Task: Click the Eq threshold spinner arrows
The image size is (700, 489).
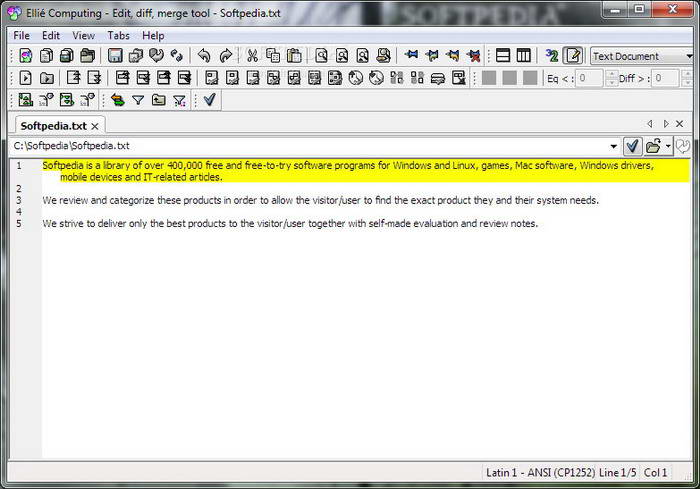Action: [x=612, y=78]
